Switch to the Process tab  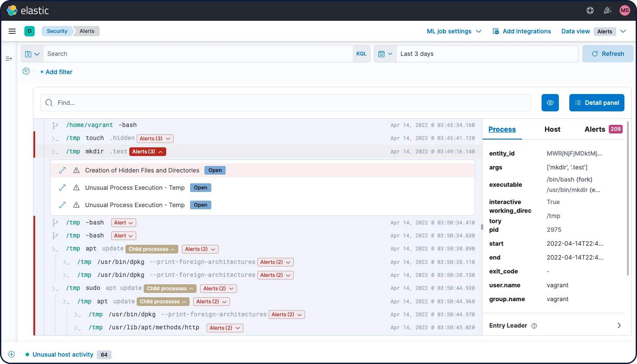pos(502,129)
